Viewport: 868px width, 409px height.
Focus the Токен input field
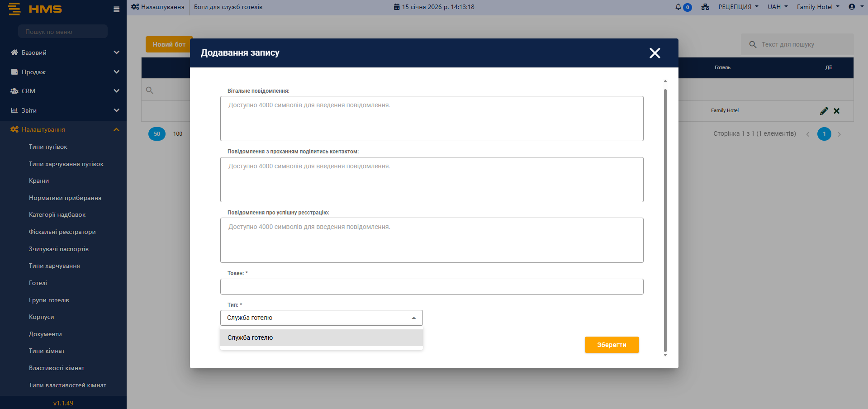coord(432,286)
